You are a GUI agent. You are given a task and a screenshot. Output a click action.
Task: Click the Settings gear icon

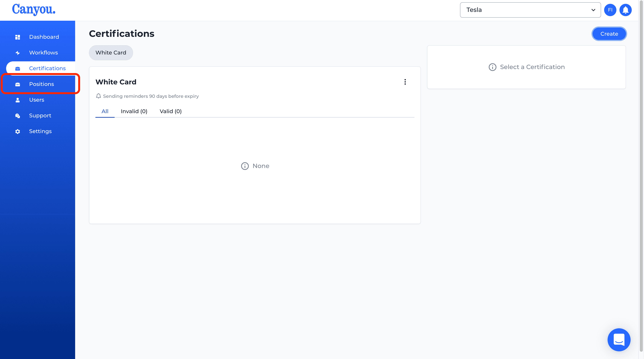pyautogui.click(x=17, y=132)
